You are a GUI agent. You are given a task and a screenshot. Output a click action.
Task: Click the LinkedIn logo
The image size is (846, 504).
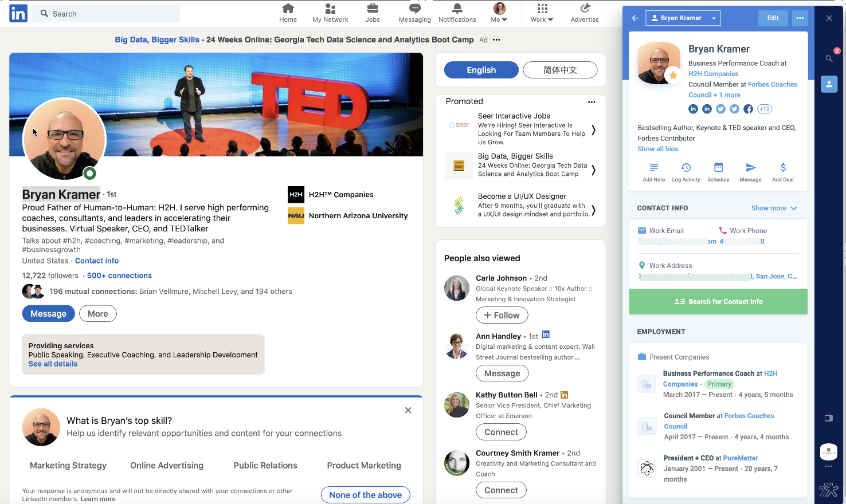[x=18, y=13]
